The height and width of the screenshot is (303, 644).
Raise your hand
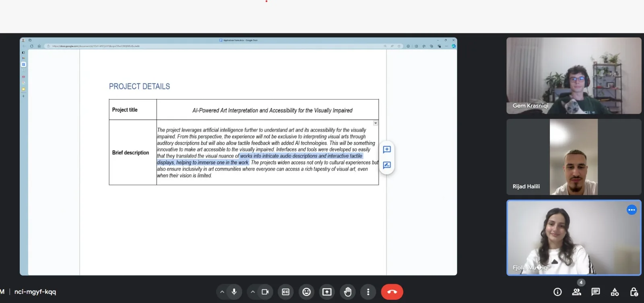[x=348, y=292]
